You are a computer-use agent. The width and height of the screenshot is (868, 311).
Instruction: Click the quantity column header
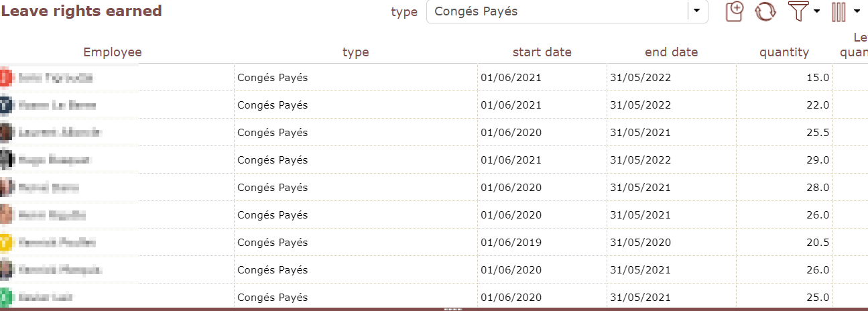[x=784, y=52]
